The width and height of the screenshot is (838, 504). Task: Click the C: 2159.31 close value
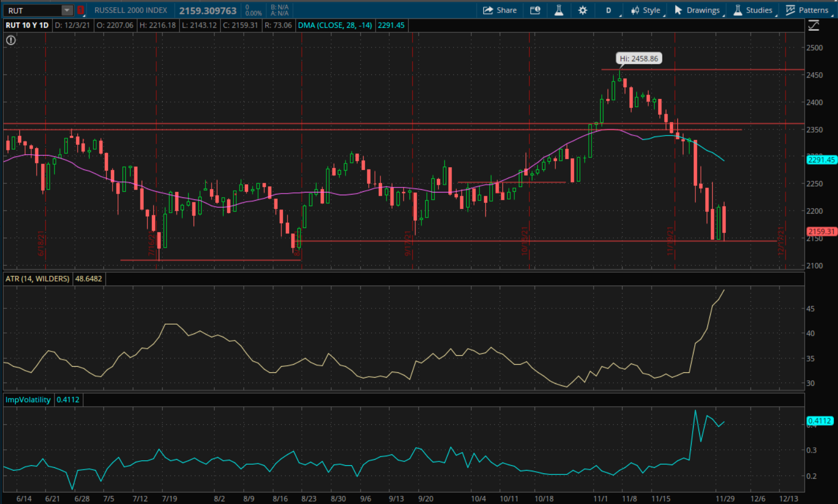click(x=241, y=25)
